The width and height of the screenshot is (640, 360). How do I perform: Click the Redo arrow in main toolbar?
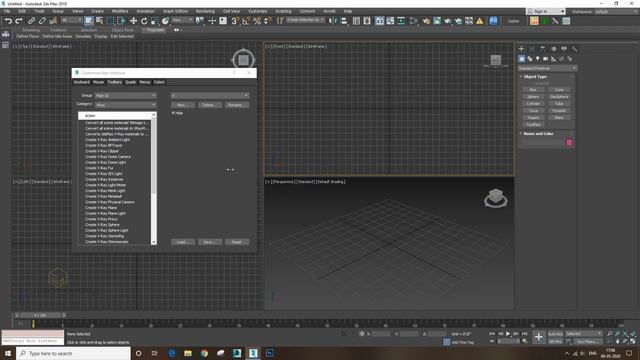pos(19,21)
